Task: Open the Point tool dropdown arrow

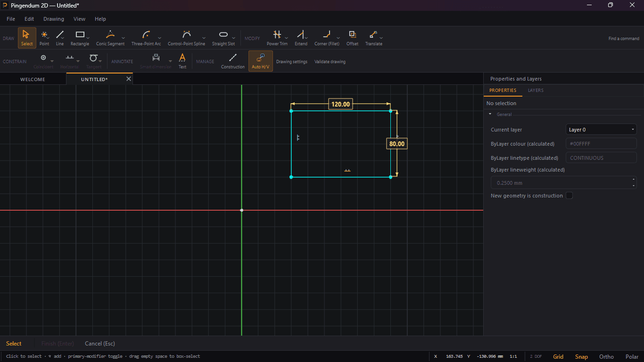Action: (x=48, y=38)
